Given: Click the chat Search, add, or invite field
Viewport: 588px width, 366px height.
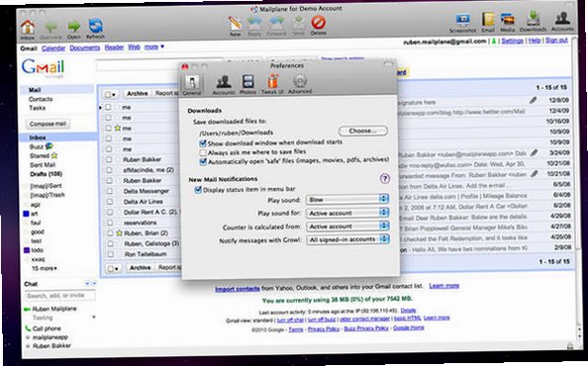Looking at the screenshot, I should tap(60, 296).
